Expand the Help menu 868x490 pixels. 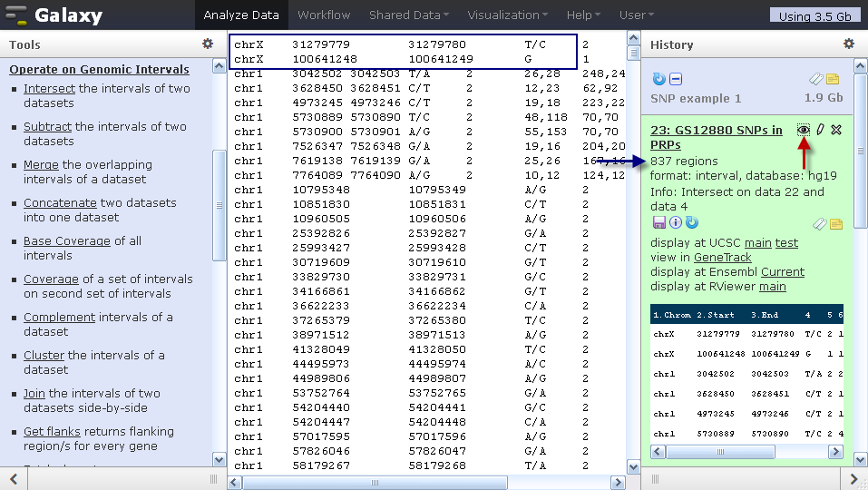pos(583,15)
